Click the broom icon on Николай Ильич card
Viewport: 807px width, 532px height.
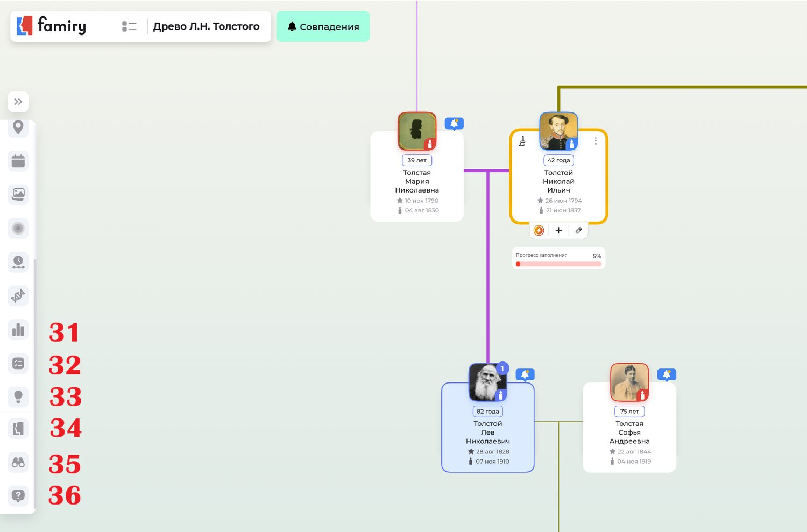click(522, 141)
